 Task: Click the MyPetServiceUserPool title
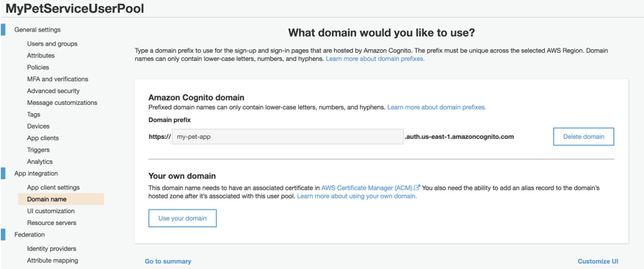(75, 9)
